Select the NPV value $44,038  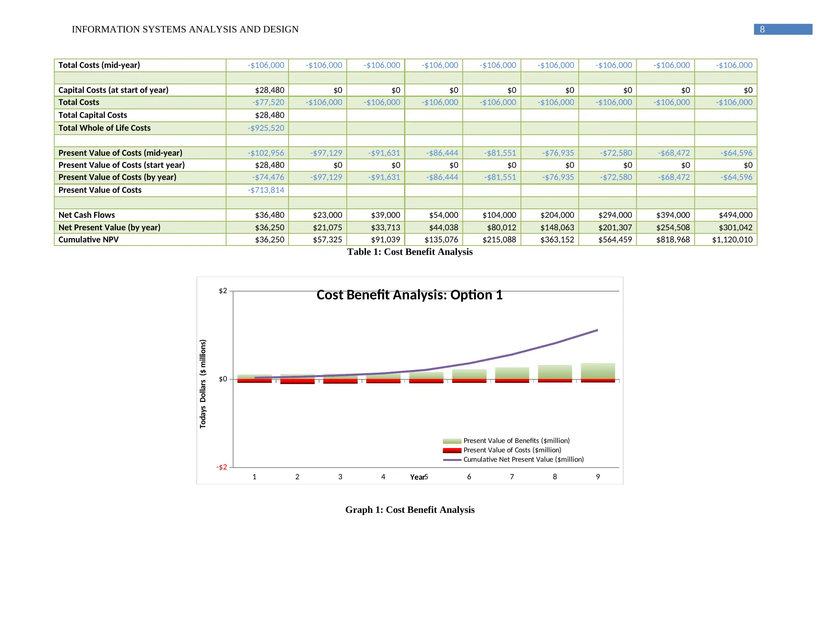444,228
